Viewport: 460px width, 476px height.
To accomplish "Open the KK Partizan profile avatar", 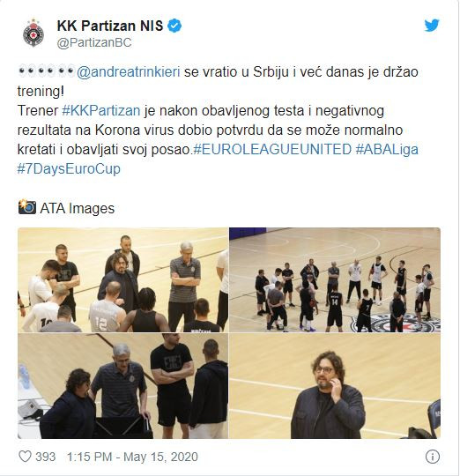I will pos(33,33).
